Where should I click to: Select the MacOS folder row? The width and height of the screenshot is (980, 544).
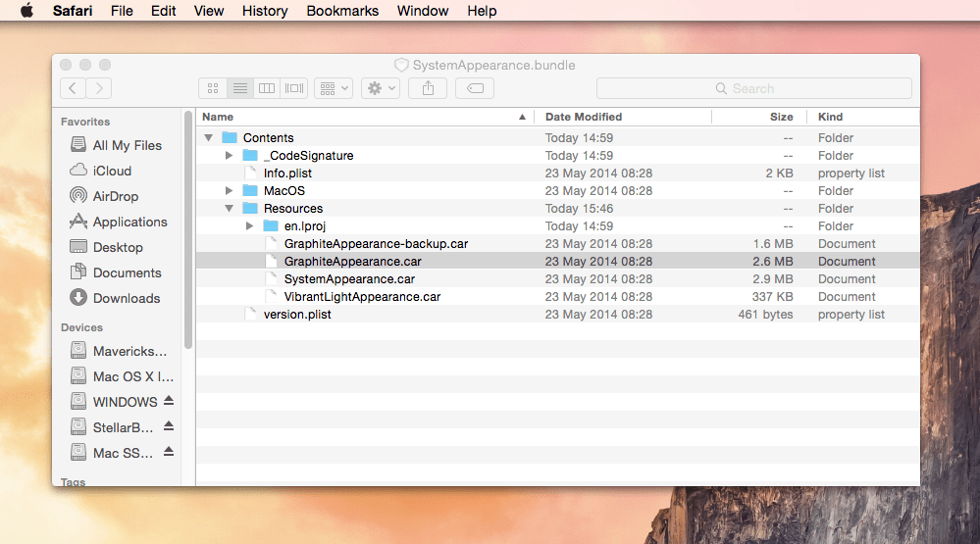coord(557,190)
